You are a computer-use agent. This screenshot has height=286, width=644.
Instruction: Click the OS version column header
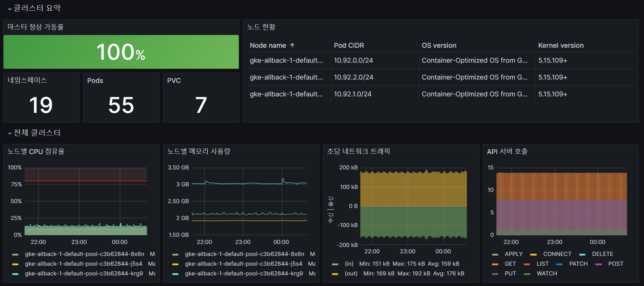point(439,45)
